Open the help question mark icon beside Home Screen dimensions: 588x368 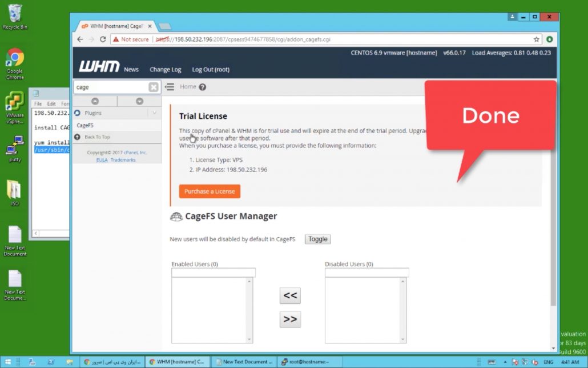click(x=202, y=87)
